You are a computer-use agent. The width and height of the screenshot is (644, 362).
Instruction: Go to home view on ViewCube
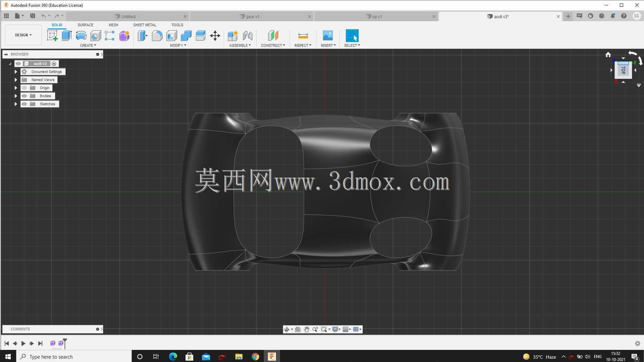(608, 55)
